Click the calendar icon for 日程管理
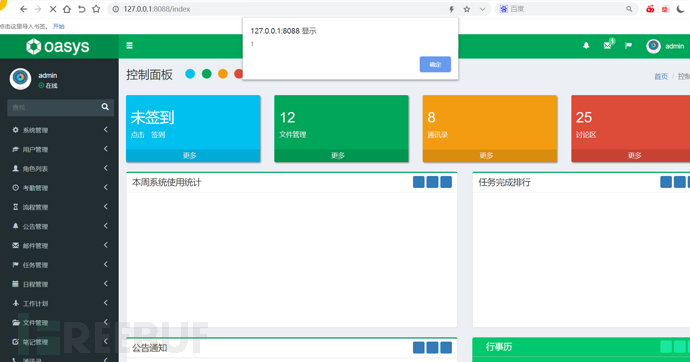Viewport: 690px width, 362px height. [x=15, y=284]
